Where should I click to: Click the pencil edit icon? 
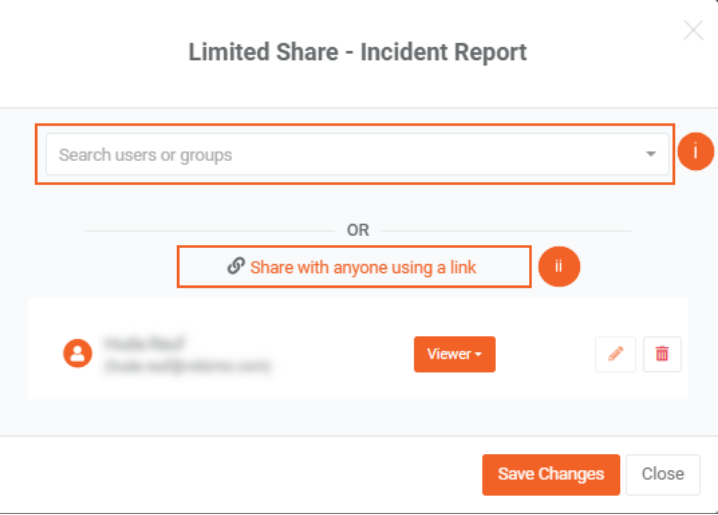pyautogui.click(x=615, y=354)
